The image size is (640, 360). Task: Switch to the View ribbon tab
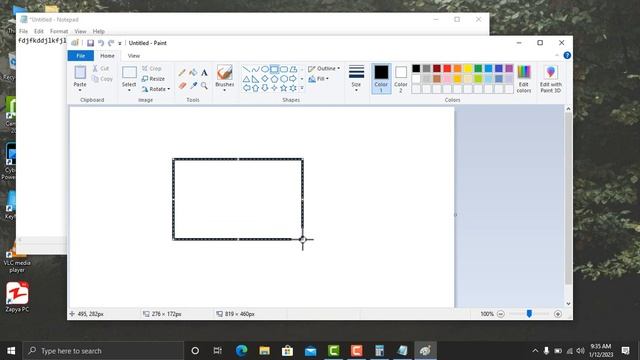[134, 56]
